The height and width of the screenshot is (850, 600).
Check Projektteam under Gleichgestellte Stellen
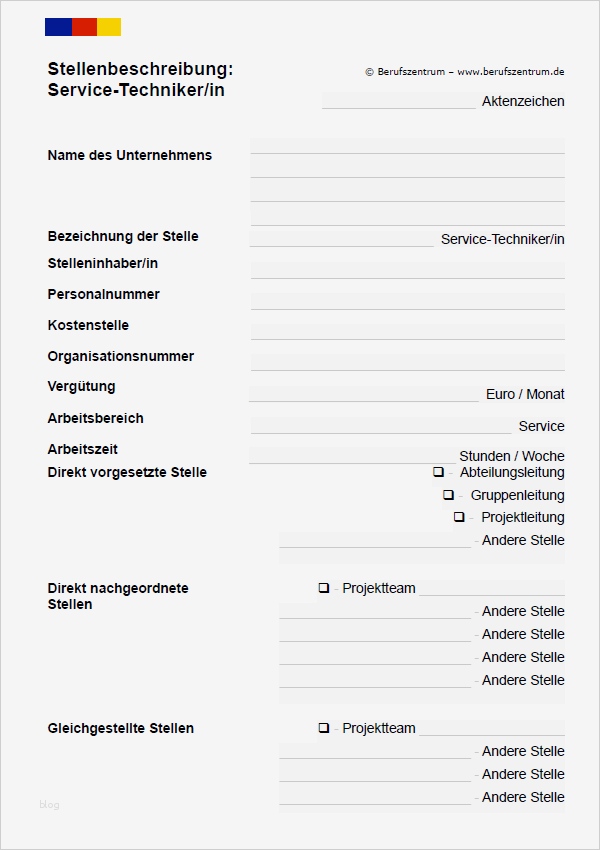[323, 728]
